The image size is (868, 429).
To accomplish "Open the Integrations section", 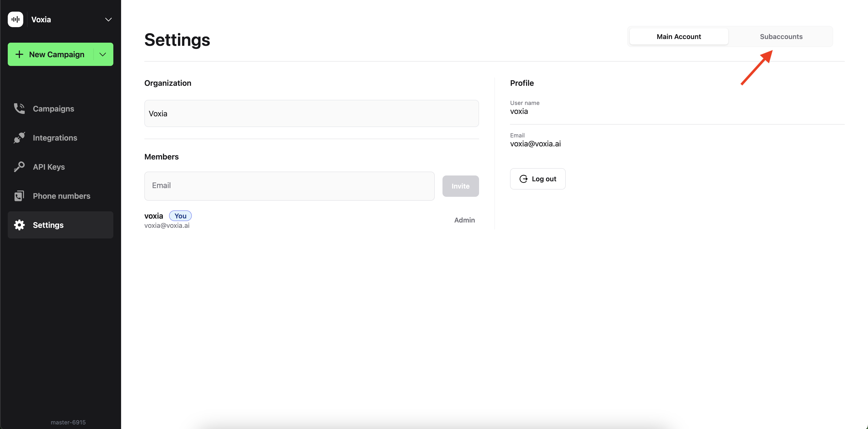I will (x=55, y=138).
